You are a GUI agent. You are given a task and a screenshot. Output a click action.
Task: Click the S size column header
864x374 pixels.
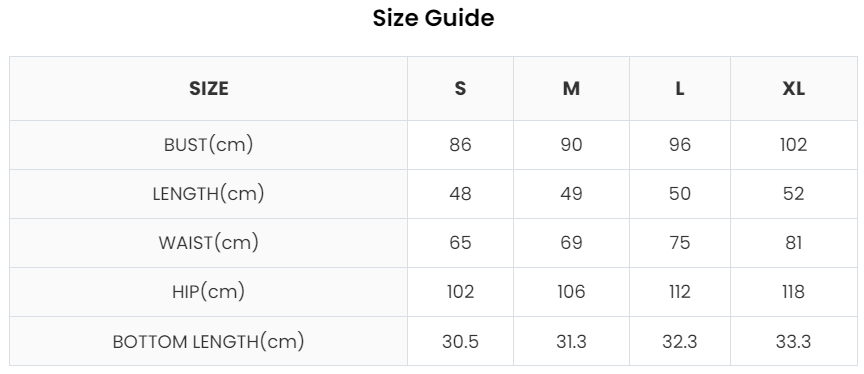(x=460, y=89)
